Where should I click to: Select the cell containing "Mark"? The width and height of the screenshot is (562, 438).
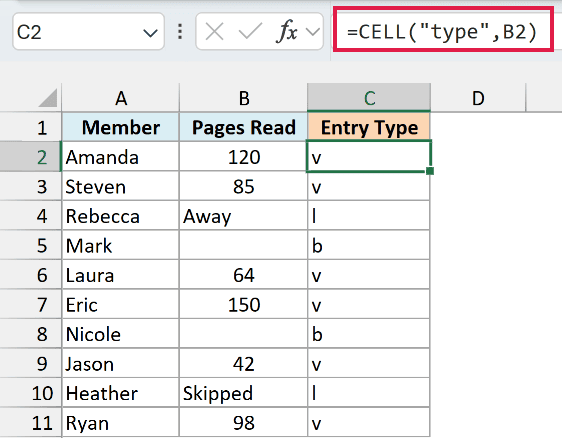click(x=120, y=245)
